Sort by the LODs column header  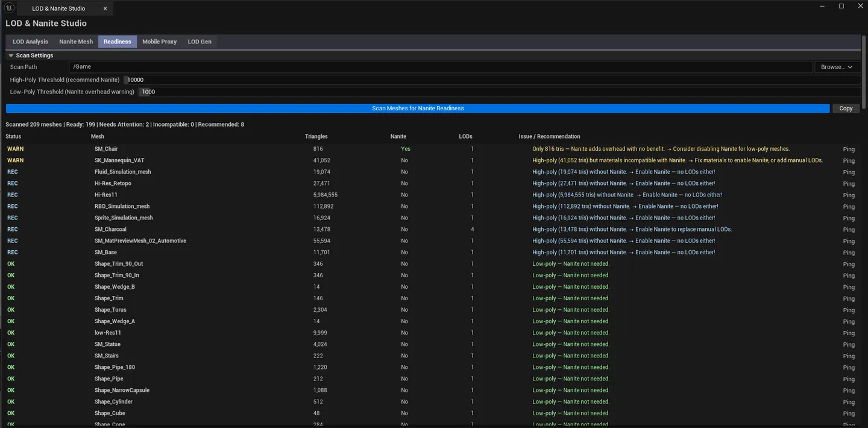pyautogui.click(x=466, y=136)
